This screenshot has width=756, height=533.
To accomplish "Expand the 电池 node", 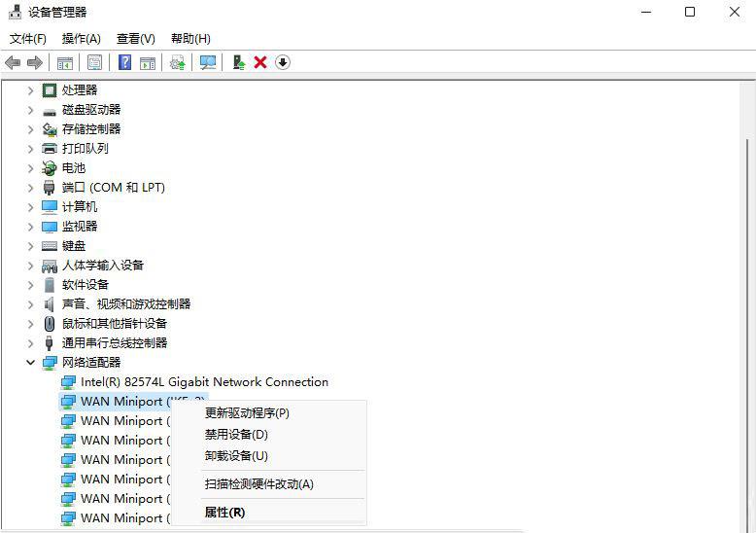I will click(30, 168).
